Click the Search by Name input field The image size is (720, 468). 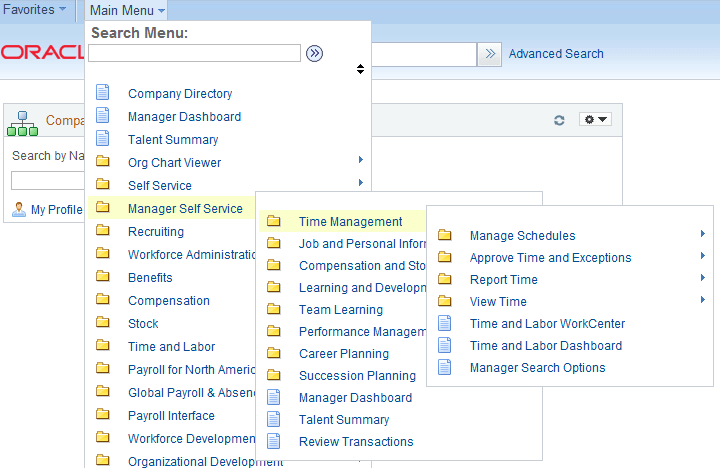pos(48,180)
